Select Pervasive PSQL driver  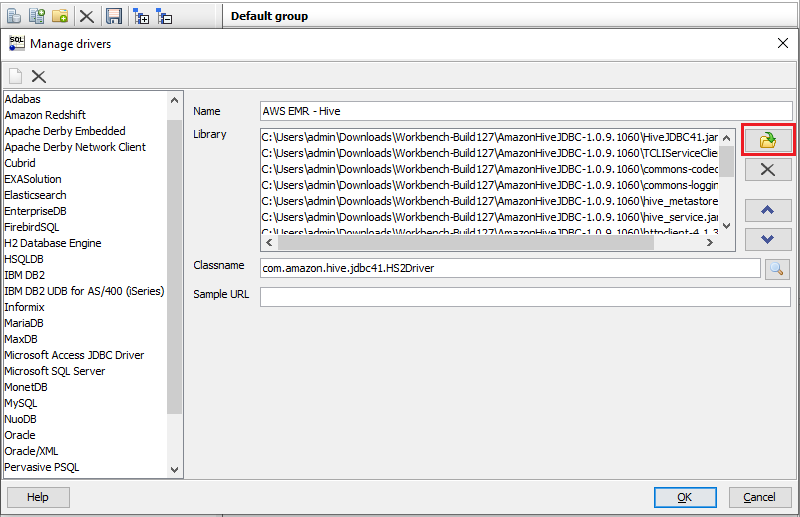(x=85, y=467)
